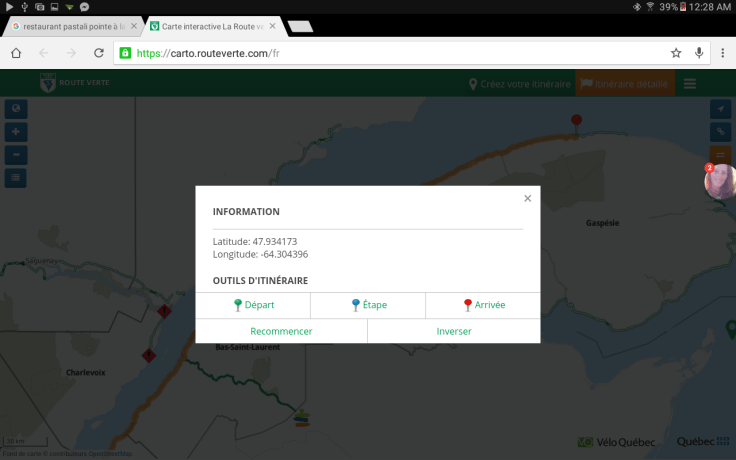Viewport: 736px width, 460px height.
Task: Click the share link icon
Action: (721, 132)
